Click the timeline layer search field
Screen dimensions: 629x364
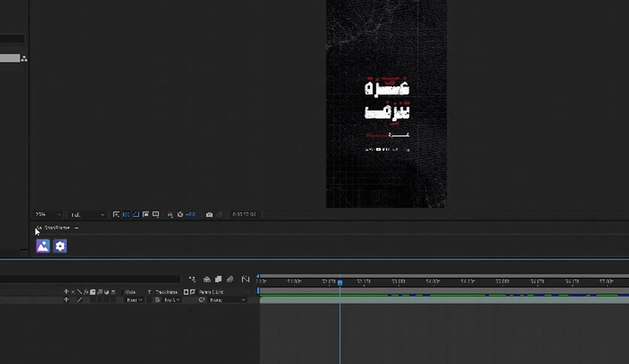pyautogui.click(x=90, y=279)
